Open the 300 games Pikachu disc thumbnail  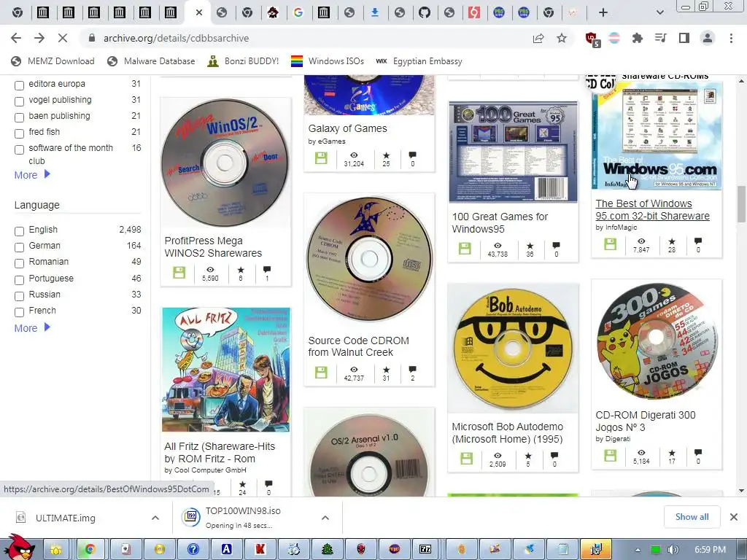[657, 341]
